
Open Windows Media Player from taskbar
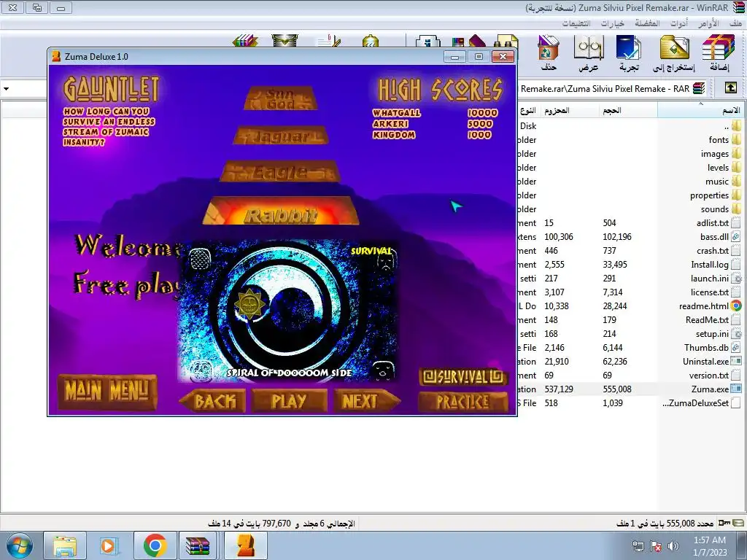coord(109,545)
